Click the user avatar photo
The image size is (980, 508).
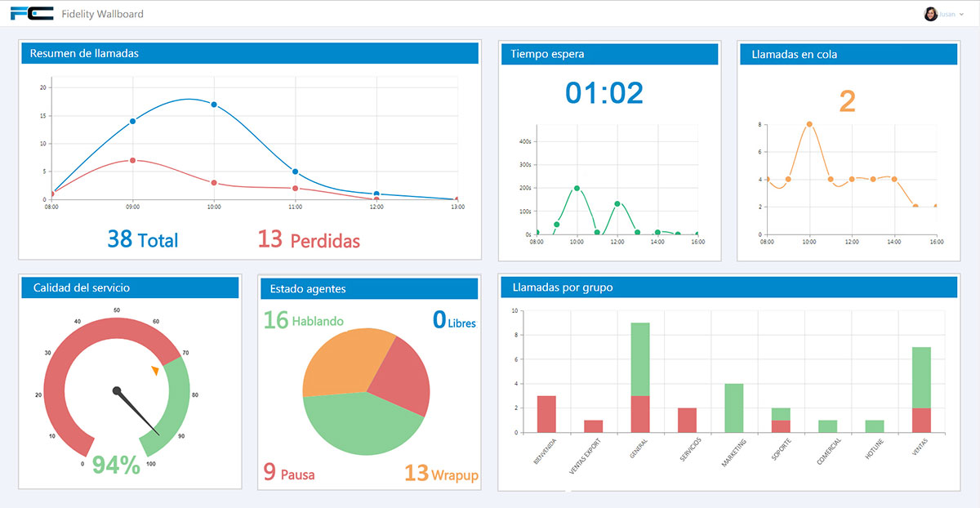pos(930,14)
